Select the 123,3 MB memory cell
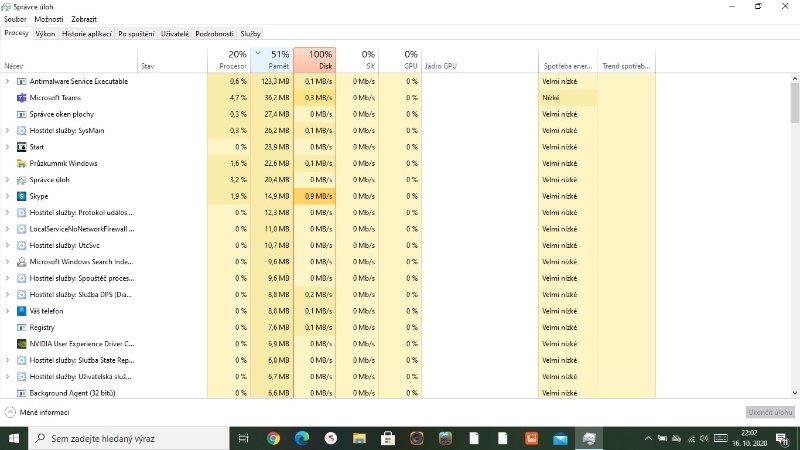 click(x=271, y=81)
